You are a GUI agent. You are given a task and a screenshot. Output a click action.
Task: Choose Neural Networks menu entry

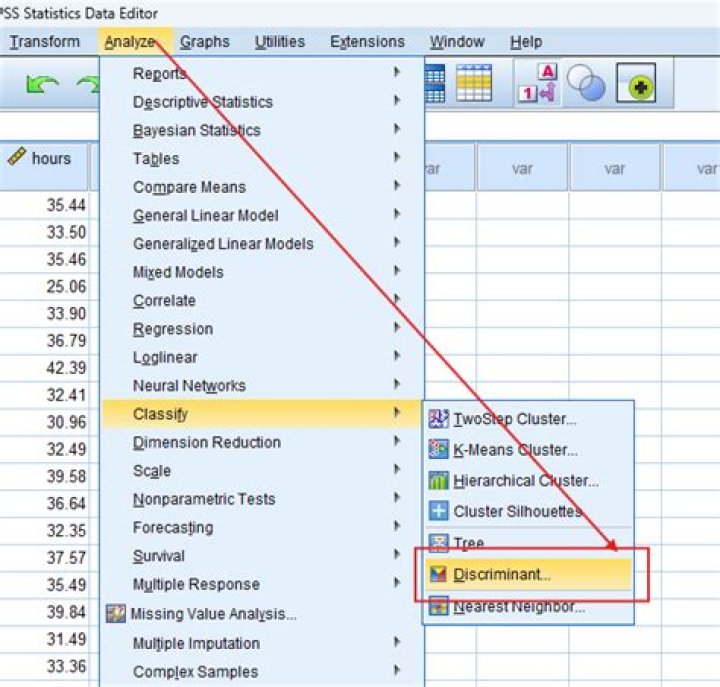click(x=262, y=386)
